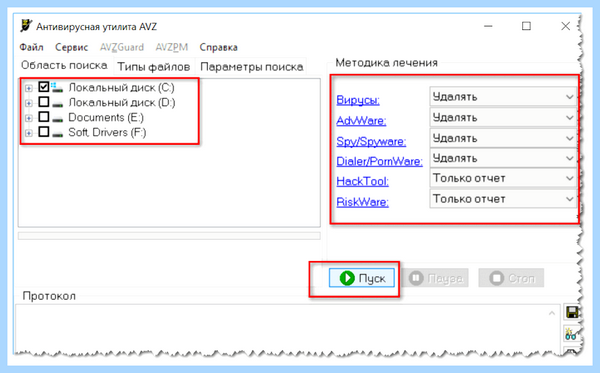Viewport: 600px width, 373px height.
Task: Click the HackTool link
Action: click(362, 181)
